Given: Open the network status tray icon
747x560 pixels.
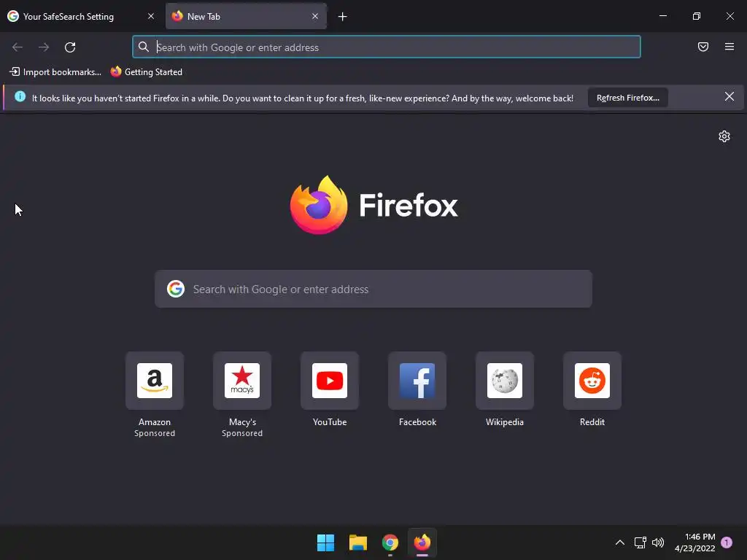Looking at the screenshot, I should pyautogui.click(x=640, y=542).
